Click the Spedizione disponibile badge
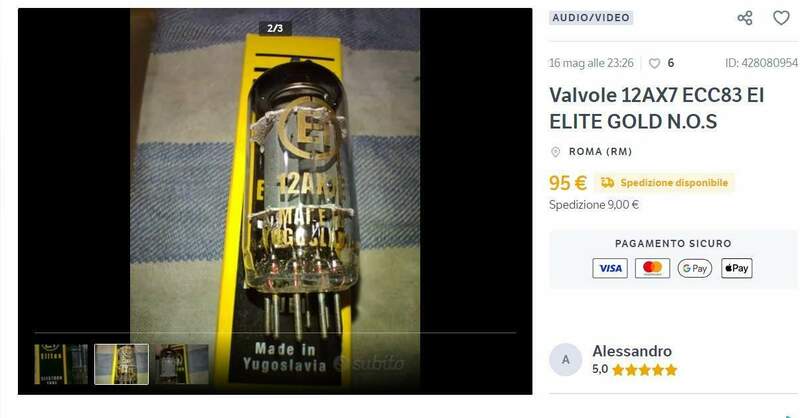 [664, 182]
